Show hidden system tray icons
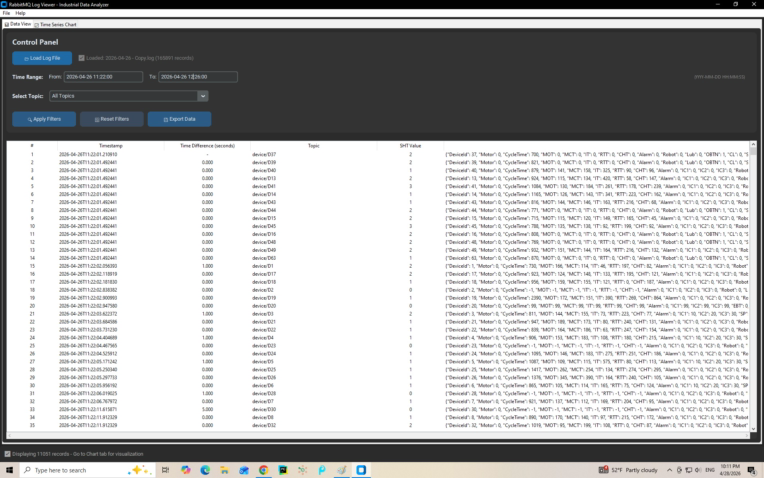Screen dimensions: 764x478 [669, 470]
